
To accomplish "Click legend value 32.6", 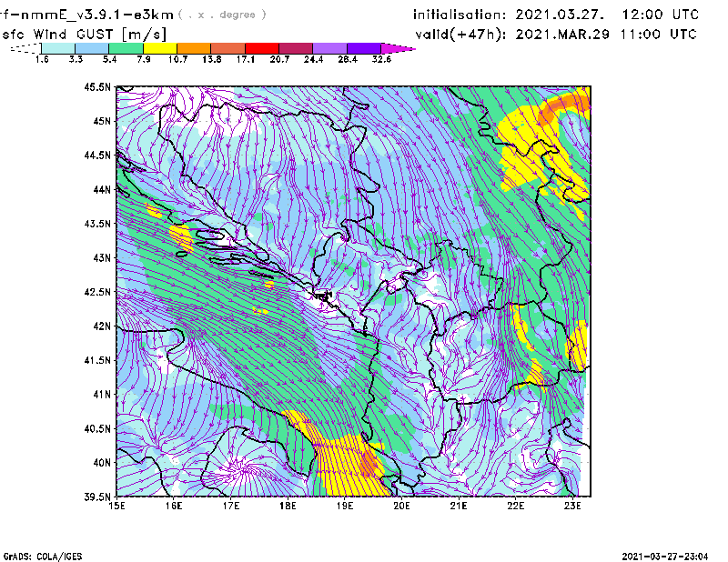I will click(x=381, y=59).
